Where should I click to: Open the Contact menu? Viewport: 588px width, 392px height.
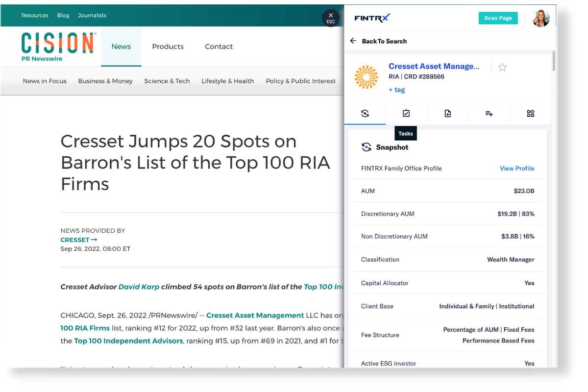(219, 47)
